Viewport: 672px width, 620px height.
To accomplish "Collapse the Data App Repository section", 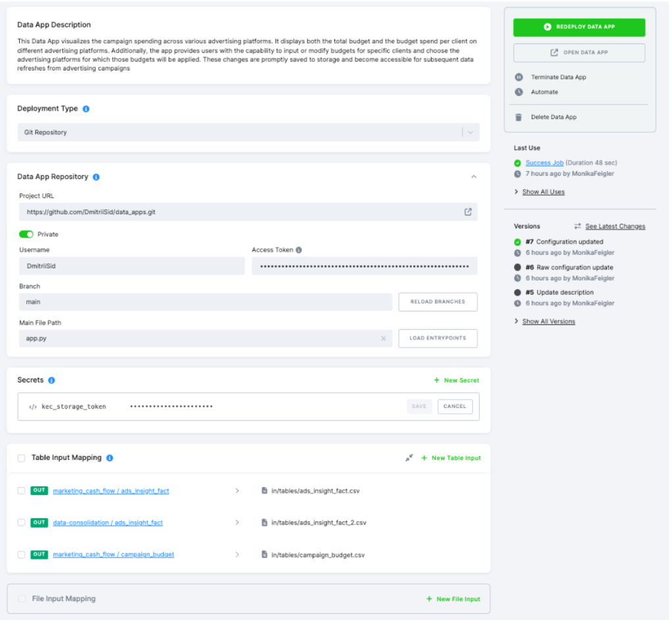I will [473, 176].
